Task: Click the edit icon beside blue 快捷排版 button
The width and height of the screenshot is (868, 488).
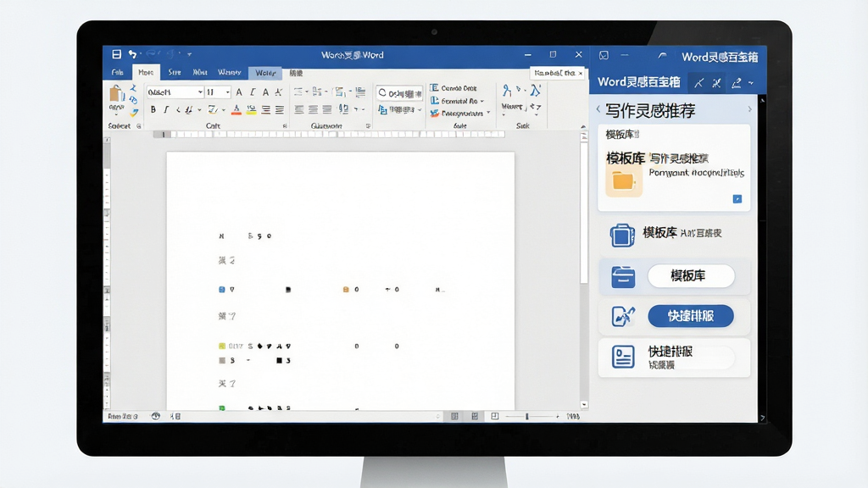Action: 623,317
